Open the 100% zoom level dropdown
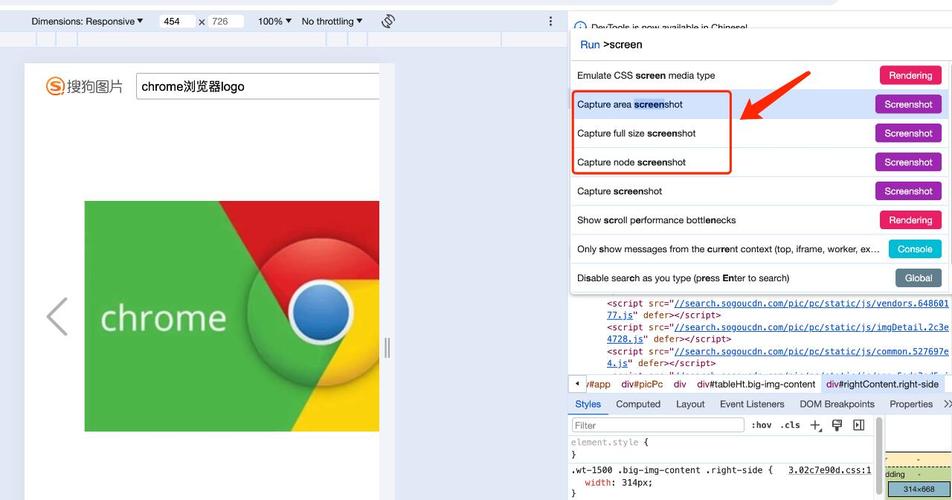This screenshot has height=500, width=952. 275,21
